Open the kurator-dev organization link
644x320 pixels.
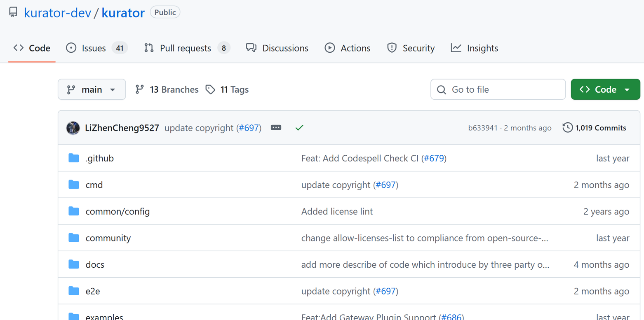click(x=57, y=13)
